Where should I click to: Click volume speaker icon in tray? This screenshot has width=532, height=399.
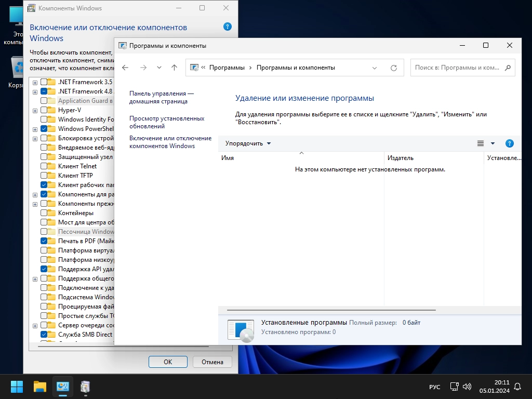[467, 387]
